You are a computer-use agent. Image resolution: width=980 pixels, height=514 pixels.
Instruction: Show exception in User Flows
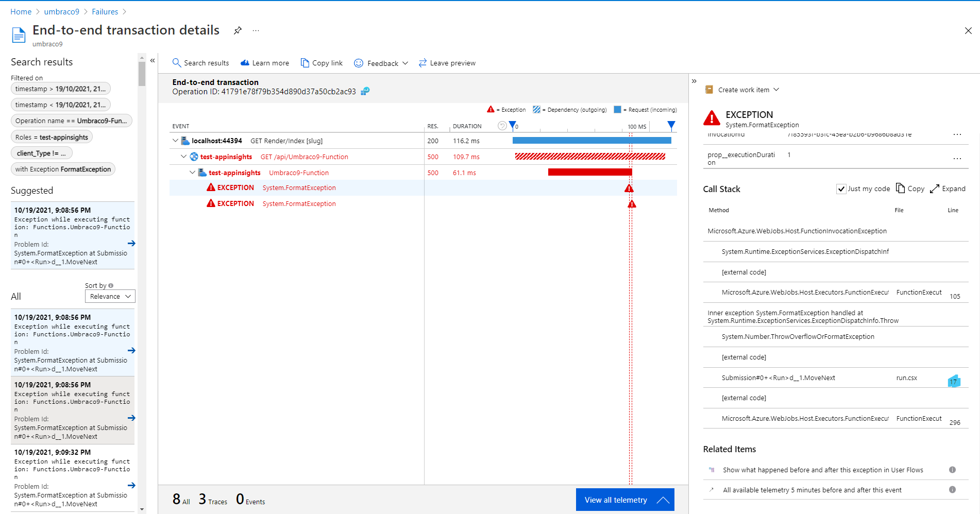(x=823, y=470)
